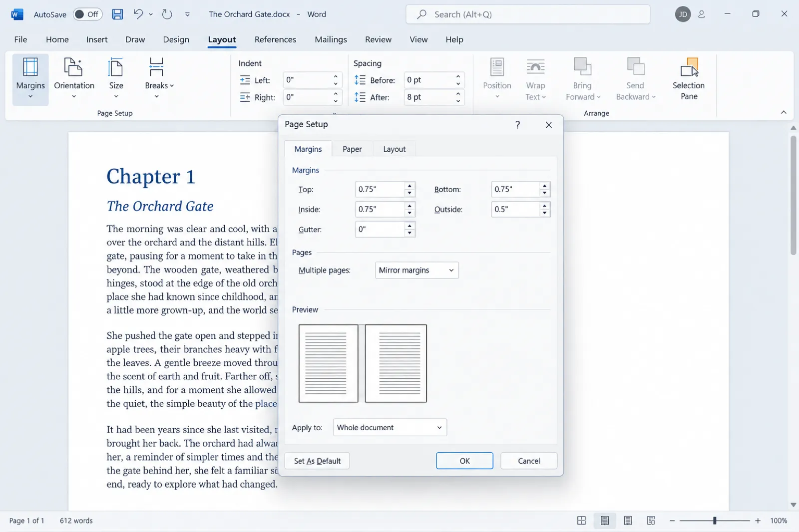This screenshot has width=799, height=532.
Task: Open the File menu tab
Action: (20, 39)
